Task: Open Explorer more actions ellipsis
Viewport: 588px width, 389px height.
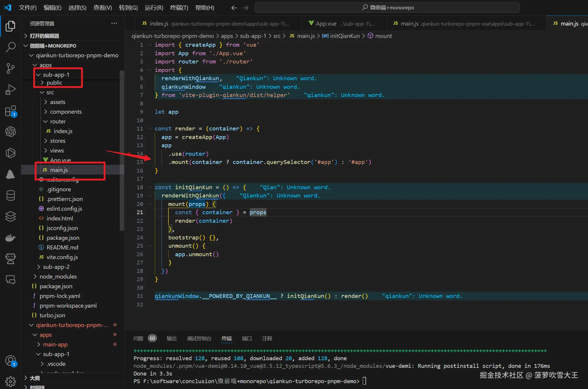Action: pyautogui.click(x=114, y=24)
